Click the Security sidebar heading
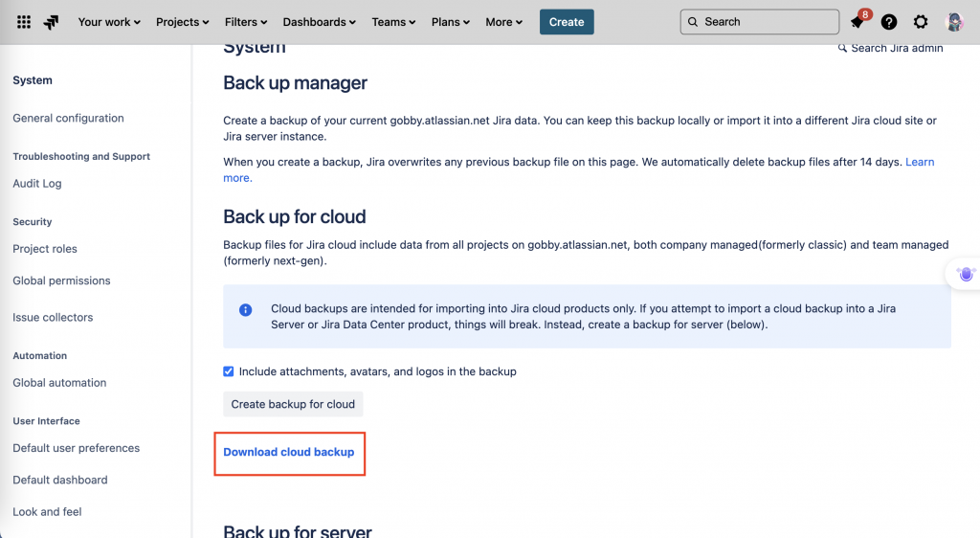The height and width of the screenshot is (538, 980). coord(33,222)
